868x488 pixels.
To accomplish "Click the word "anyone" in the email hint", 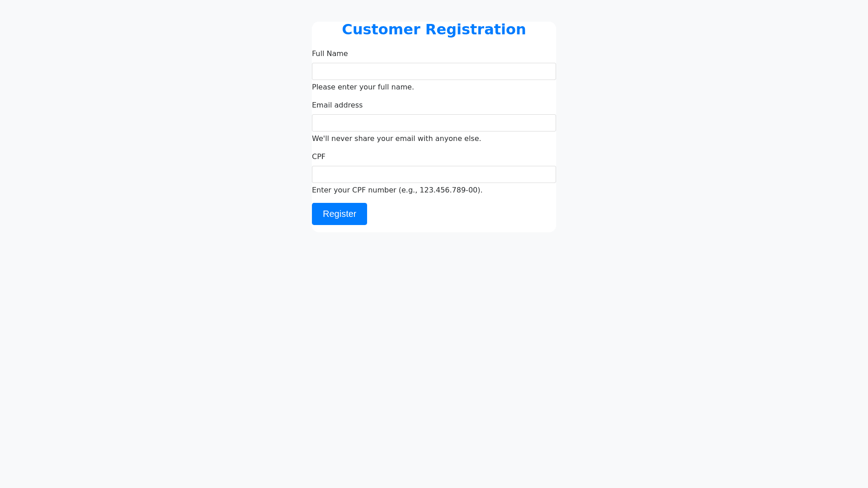I will (x=448, y=139).
